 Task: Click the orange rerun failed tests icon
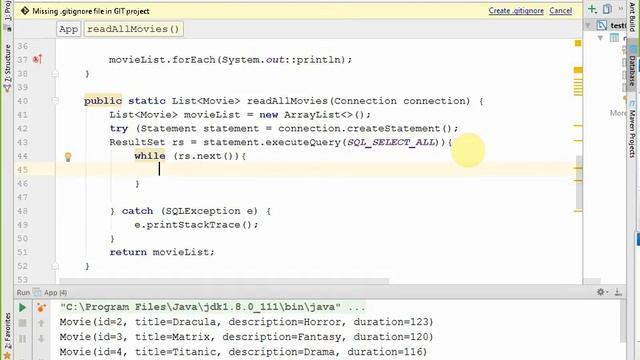pos(41,307)
